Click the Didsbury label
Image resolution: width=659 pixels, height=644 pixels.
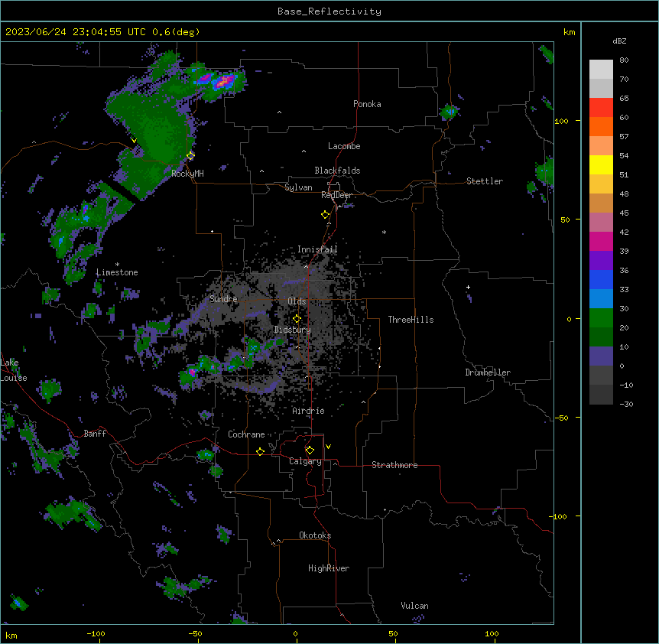[x=293, y=330]
